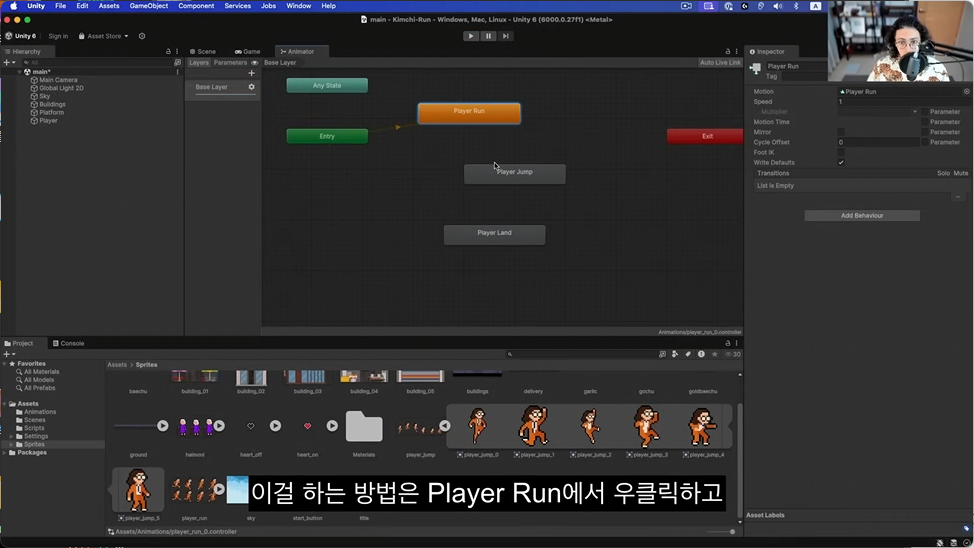
Task: Open the Hierarchy create plus dropdown
Action: (9, 63)
